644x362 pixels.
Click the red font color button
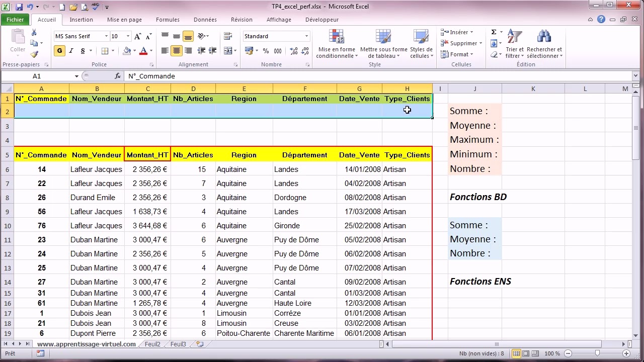[143, 51]
